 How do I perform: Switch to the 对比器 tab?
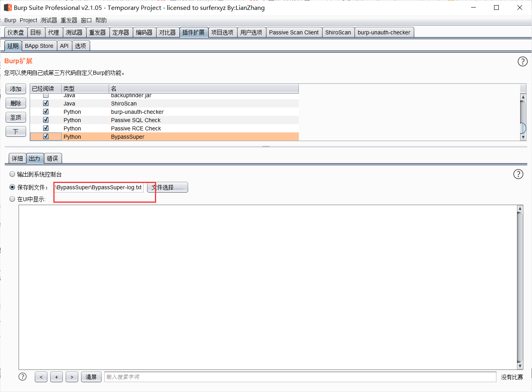pyautogui.click(x=168, y=32)
